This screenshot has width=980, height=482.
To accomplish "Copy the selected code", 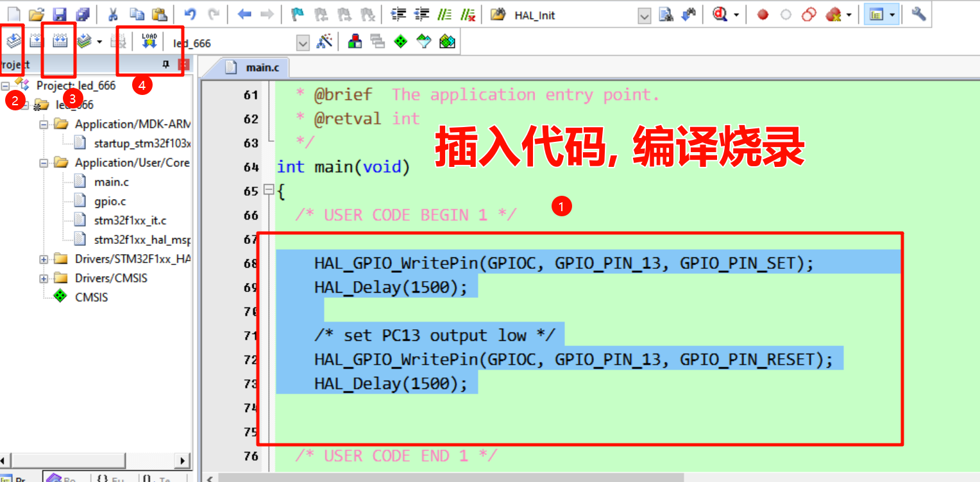I will click(137, 15).
